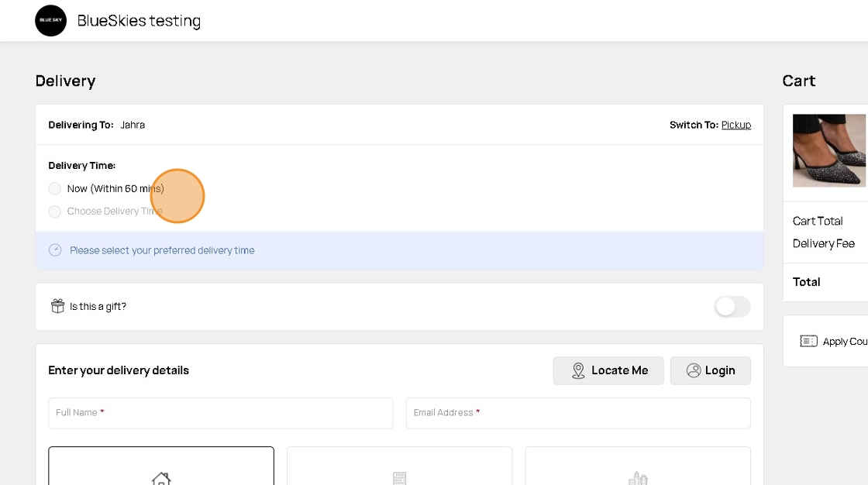Click the Blue Sky round logo
The width and height of the screenshot is (868, 485).
pos(50,21)
